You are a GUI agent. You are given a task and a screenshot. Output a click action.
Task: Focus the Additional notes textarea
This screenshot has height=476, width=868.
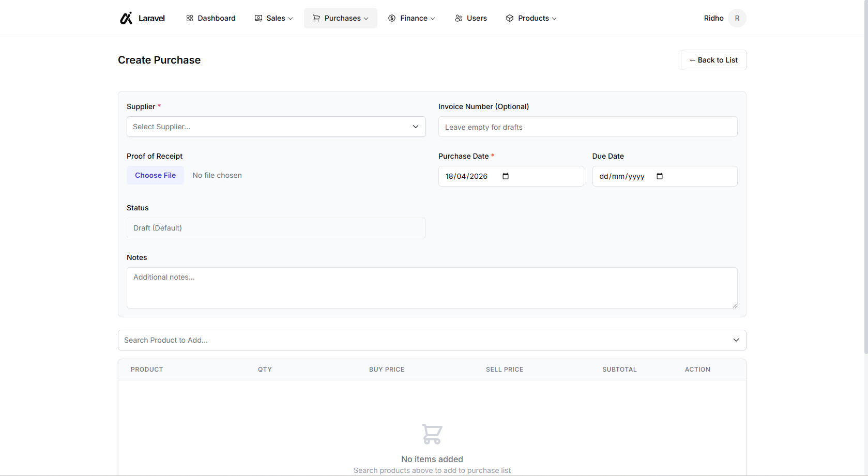[432, 288]
